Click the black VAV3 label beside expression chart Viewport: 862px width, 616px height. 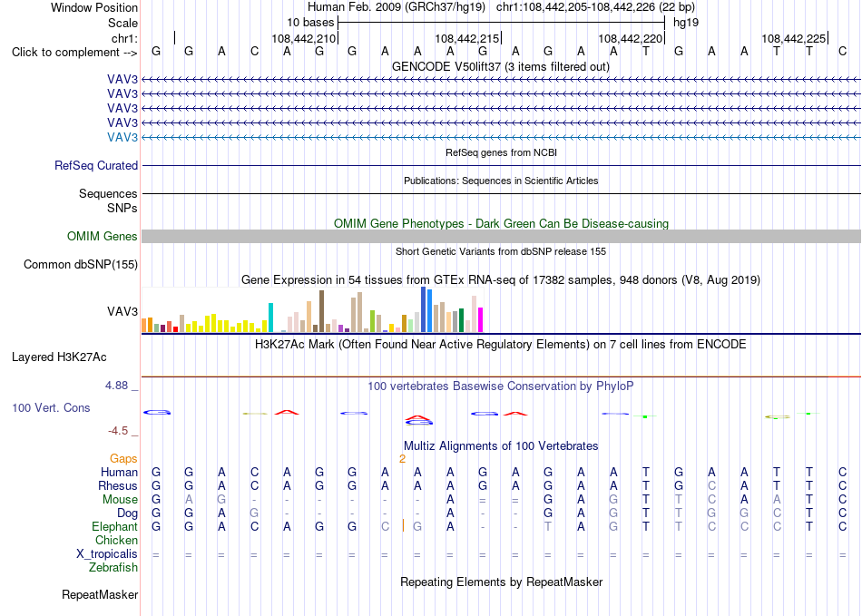coord(122,311)
